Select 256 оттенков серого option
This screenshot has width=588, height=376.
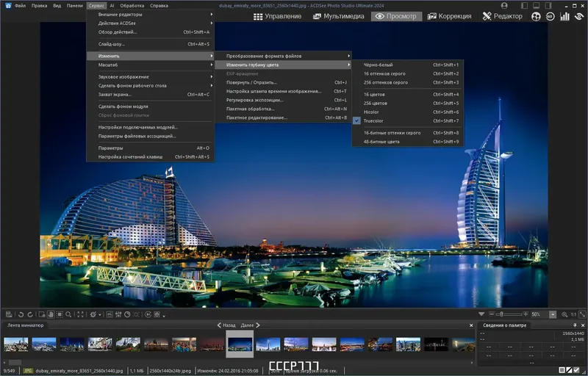(386, 82)
